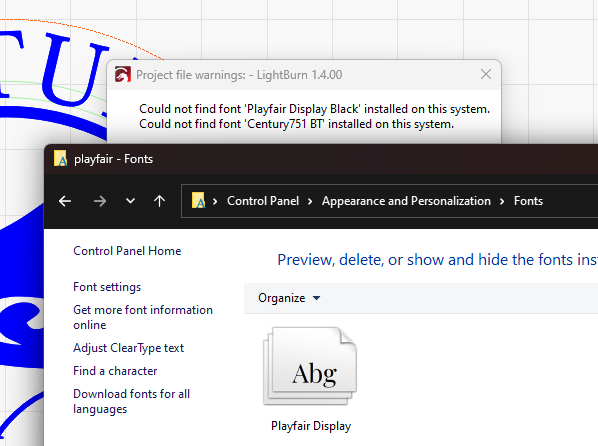Viewport: 598px width, 446px height.
Task: Select Fonts breadcrumb segment
Action: pyautogui.click(x=528, y=201)
